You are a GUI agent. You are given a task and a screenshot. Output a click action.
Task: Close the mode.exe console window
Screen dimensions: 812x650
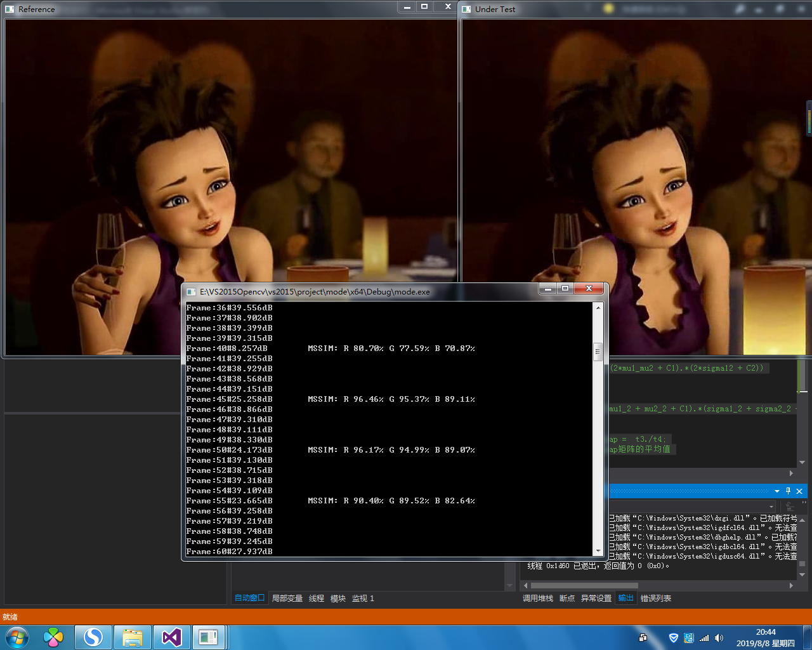(589, 289)
